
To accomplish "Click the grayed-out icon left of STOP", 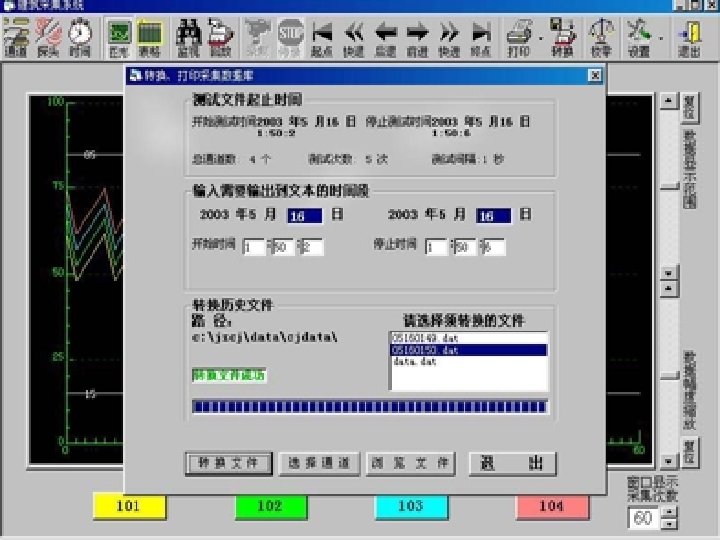I will (x=258, y=38).
